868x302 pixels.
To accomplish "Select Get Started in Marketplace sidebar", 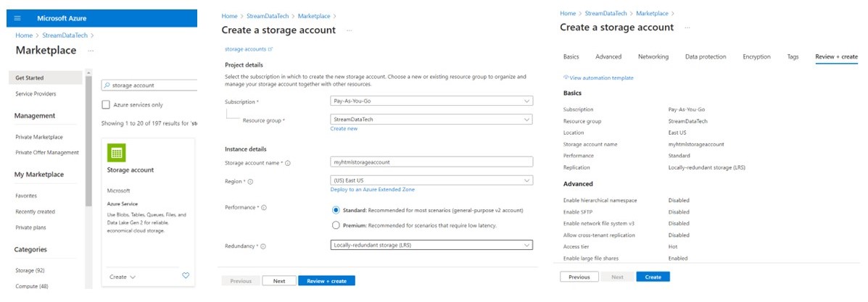I will point(46,78).
